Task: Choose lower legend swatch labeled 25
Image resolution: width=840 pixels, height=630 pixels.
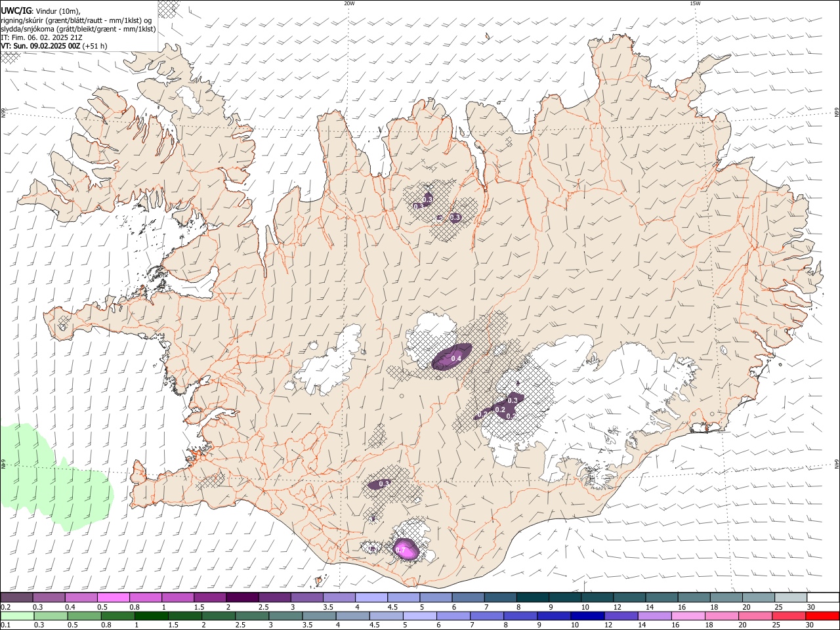Action: tap(789, 616)
